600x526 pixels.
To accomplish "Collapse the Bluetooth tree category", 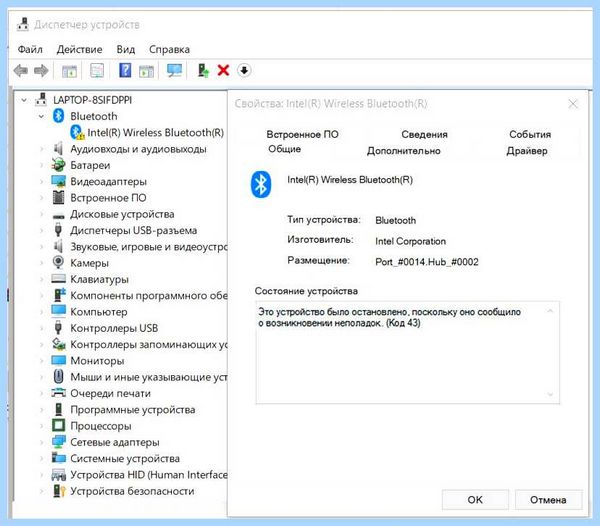I will click(x=41, y=116).
